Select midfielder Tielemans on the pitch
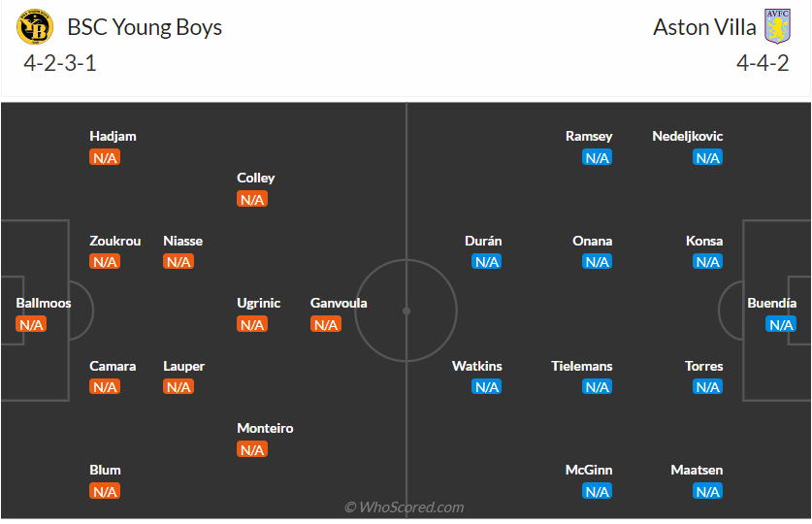 click(x=582, y=367)
